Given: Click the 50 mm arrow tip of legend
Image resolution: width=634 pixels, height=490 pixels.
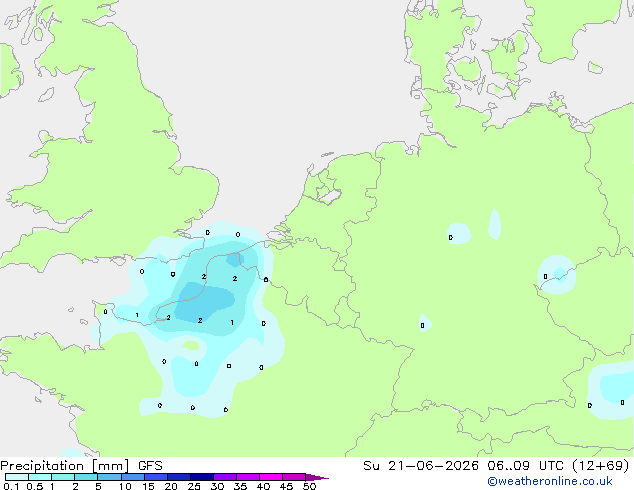Looking at the screenshot, I should [x=317, y=477].
